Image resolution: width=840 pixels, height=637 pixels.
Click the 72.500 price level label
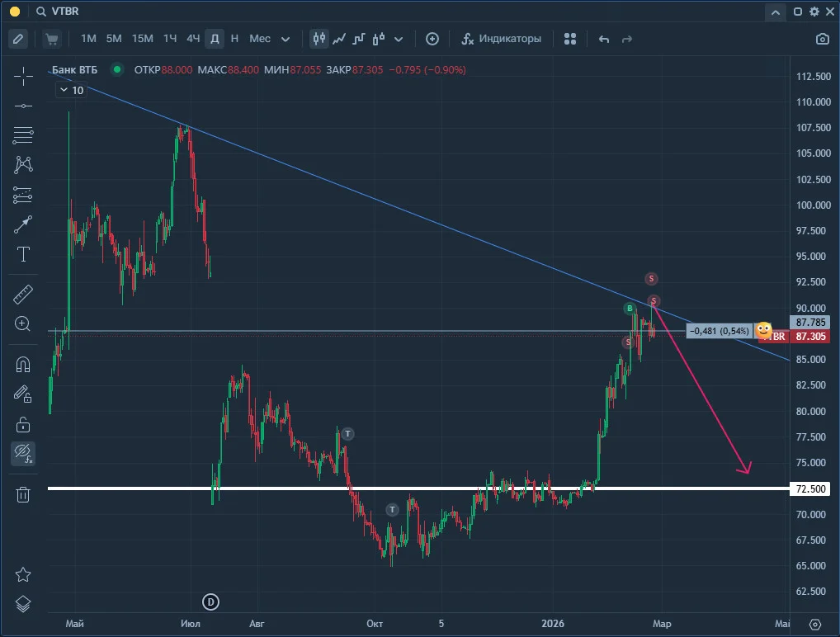tap(810, 488)
